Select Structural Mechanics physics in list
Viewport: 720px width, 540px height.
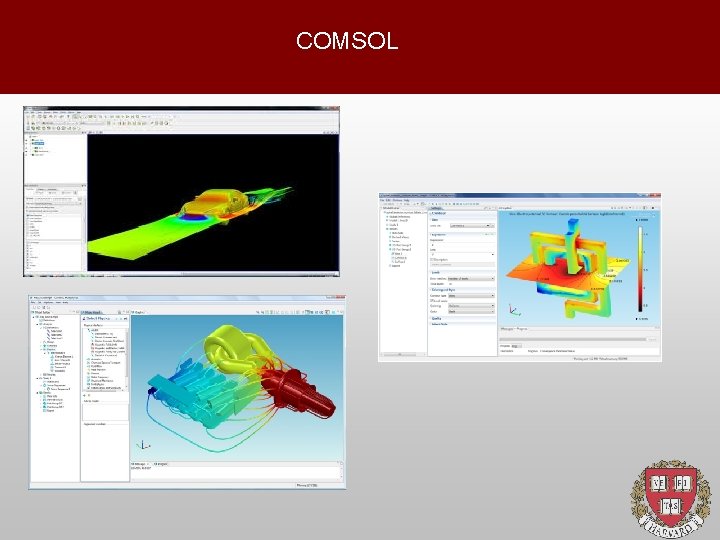[101, 381]
